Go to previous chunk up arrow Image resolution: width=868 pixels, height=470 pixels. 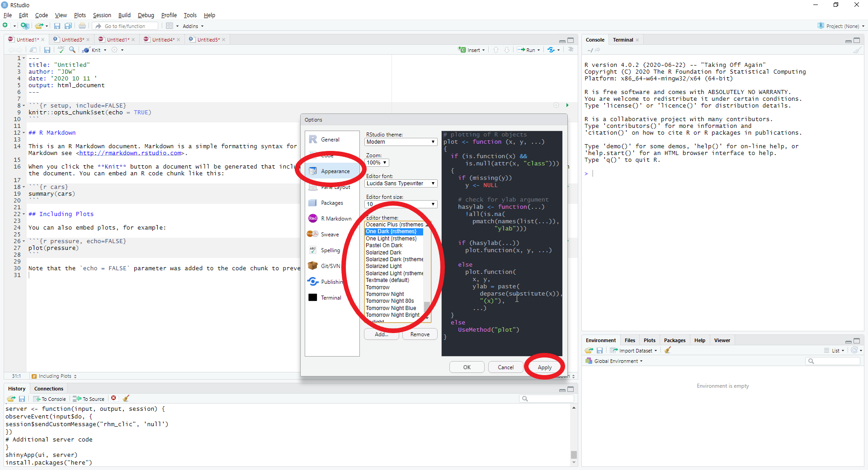click(x=496, y=50)
